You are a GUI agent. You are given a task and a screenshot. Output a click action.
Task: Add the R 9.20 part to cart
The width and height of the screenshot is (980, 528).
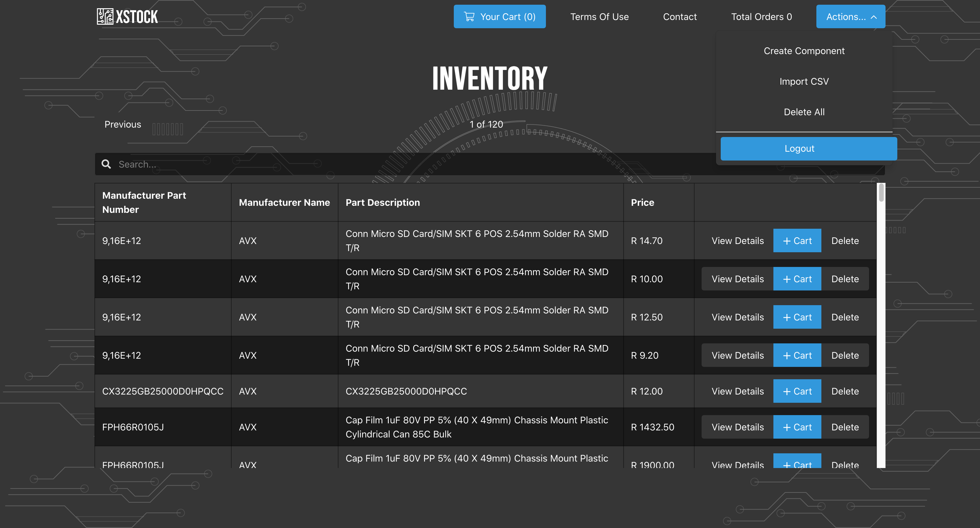point(797,355)
